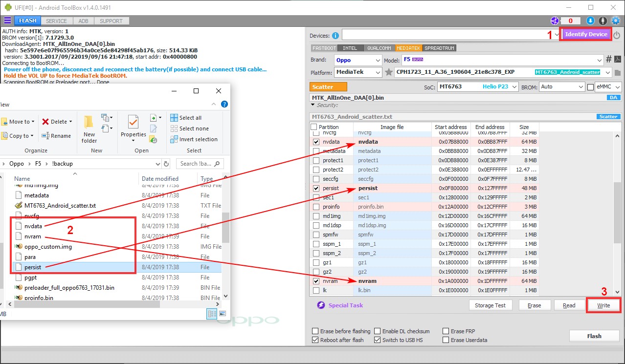Click the blue download icon in top bar

(x=590, y=21)
